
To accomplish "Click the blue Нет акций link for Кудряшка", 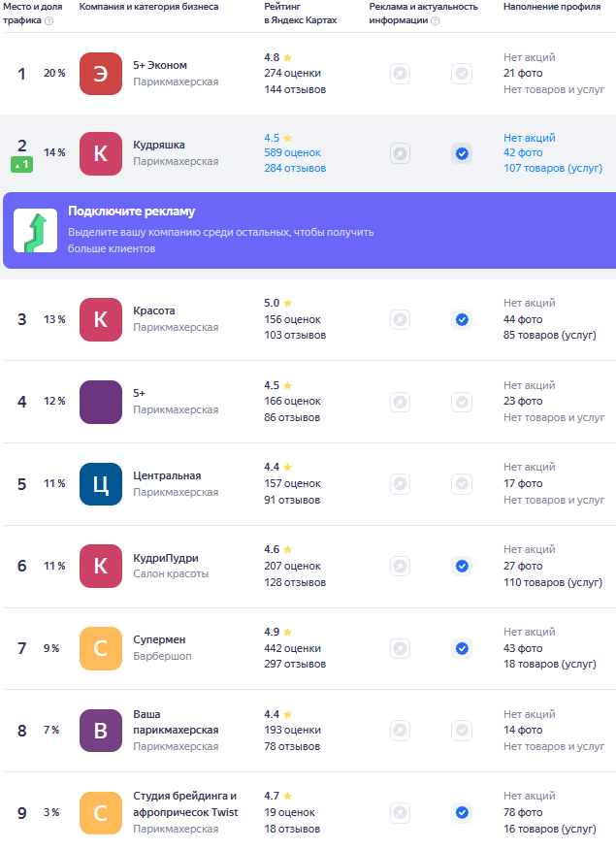I will [x=530, y=138].
